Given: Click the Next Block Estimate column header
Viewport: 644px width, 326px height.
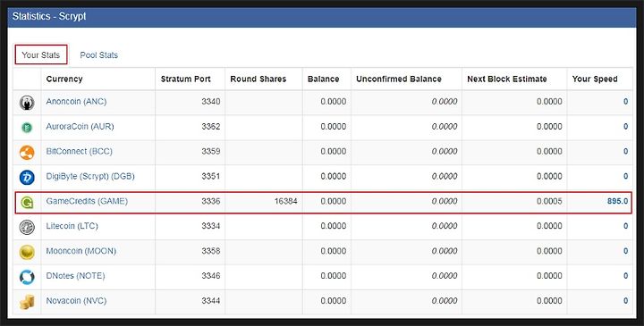Looking at the screenshot, I should [x=507, y=79].
